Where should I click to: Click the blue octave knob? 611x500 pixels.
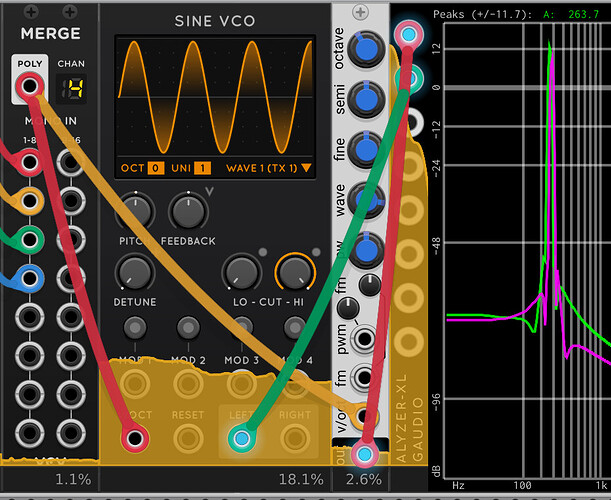coord(371,50)
